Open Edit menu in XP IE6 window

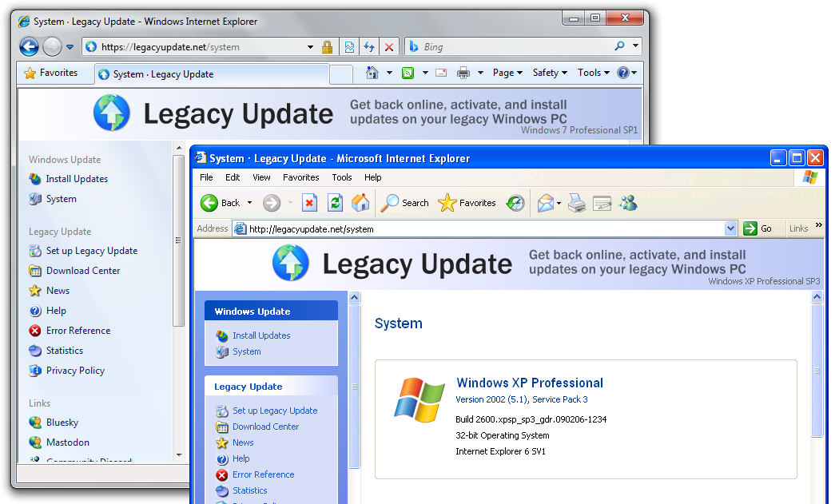pyautogui.click(x=233, y=177)
